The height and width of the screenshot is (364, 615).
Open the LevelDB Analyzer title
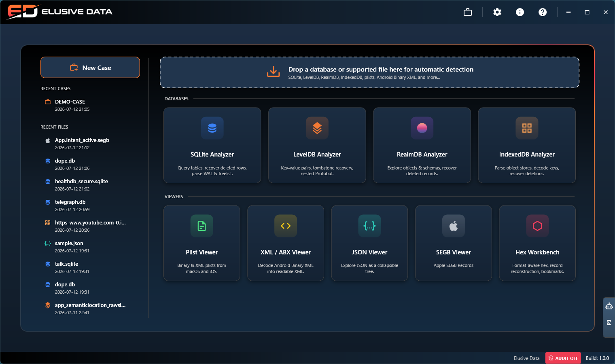coord(317,154)
